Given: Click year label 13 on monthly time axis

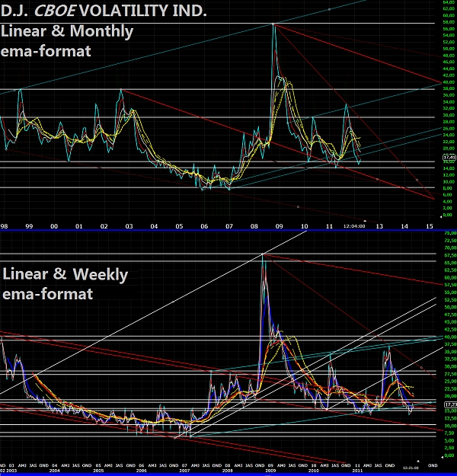Looking at the screenshot, I should [x=379, y=226].
